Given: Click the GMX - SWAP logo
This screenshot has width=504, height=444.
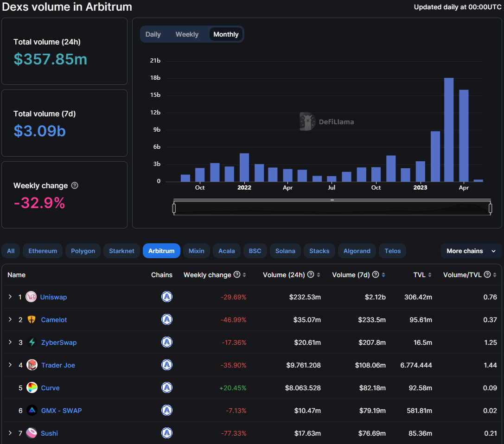Looking at the screenshot, I should click(x=32, y=410).
